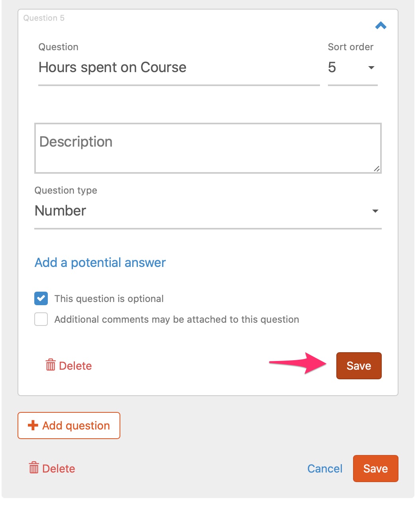Enable additional comments checkbox
The image size is (420, 506).
pyautogui.click(x=41, y=319)
